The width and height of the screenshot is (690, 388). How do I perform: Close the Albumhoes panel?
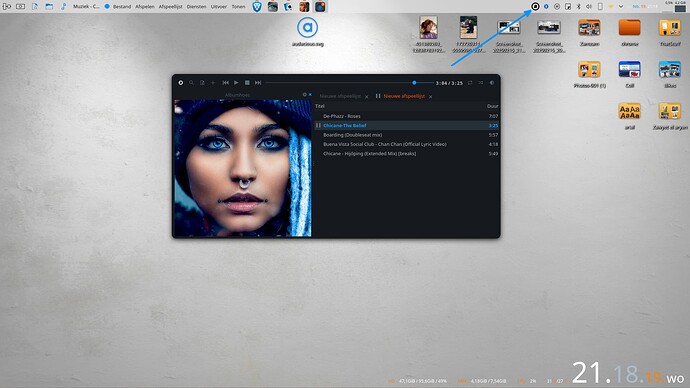click(x=310, y=95)
